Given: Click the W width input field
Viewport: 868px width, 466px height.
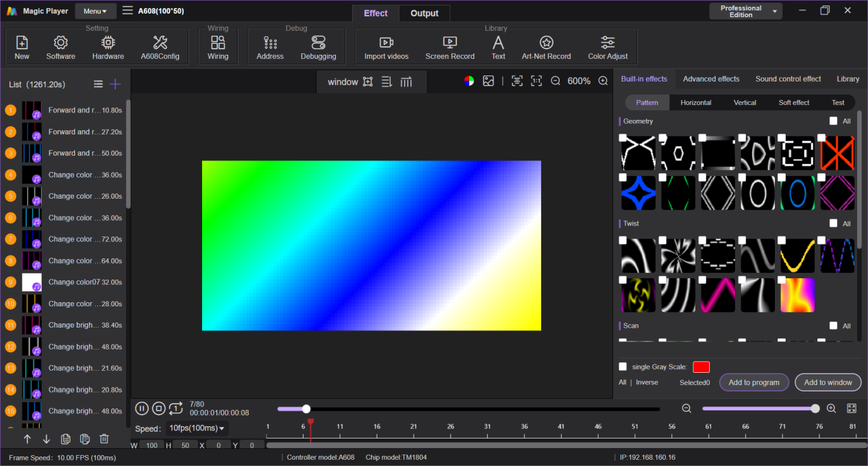Looking at the screenshot, I should coord(152,445).
